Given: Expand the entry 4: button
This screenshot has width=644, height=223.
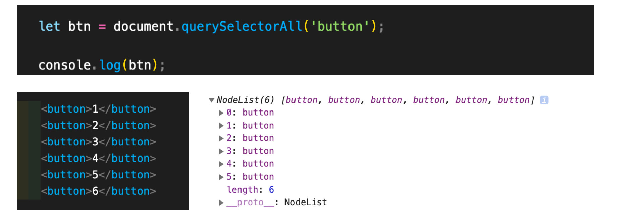Looking at the screenshot, I should 221,164.
